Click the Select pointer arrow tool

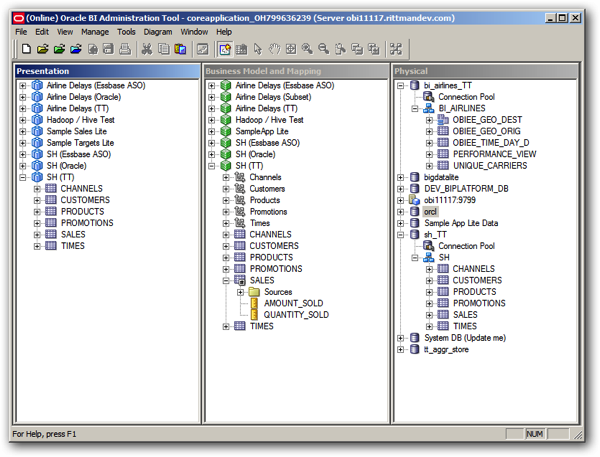(258, 49)
